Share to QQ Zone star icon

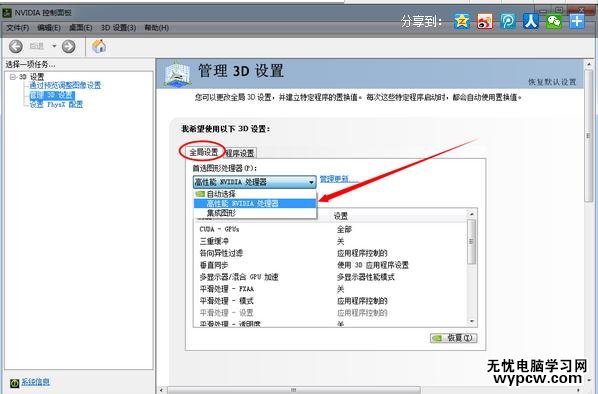pos(462,21)
